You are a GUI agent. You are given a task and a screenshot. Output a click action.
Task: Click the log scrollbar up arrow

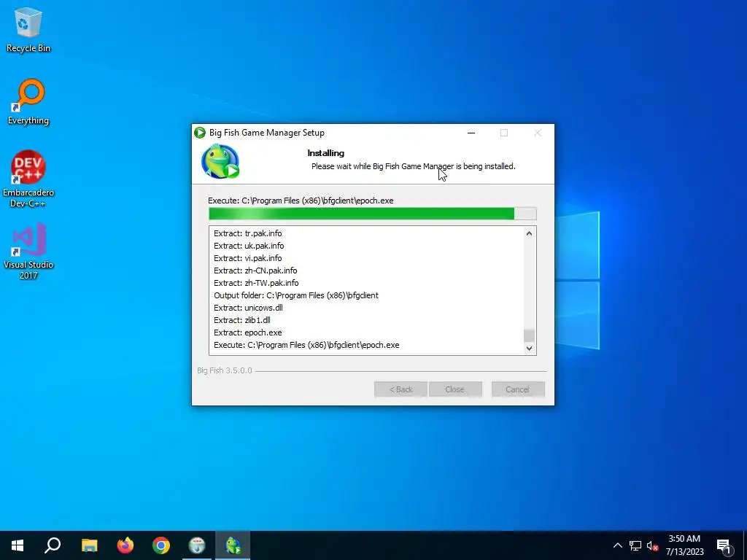[529, 233]
